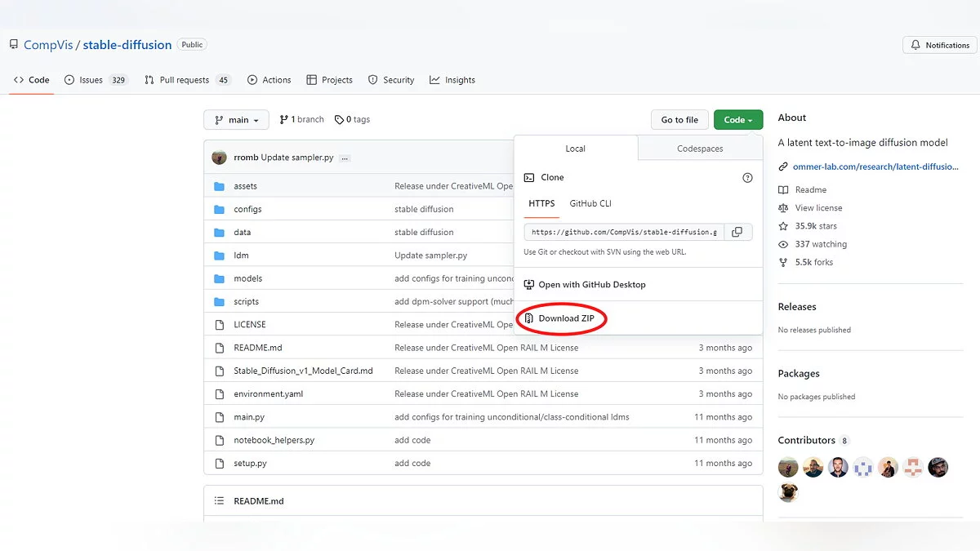
Task: Click the rromb committer avatar
Action: click(x=219, y=158)
